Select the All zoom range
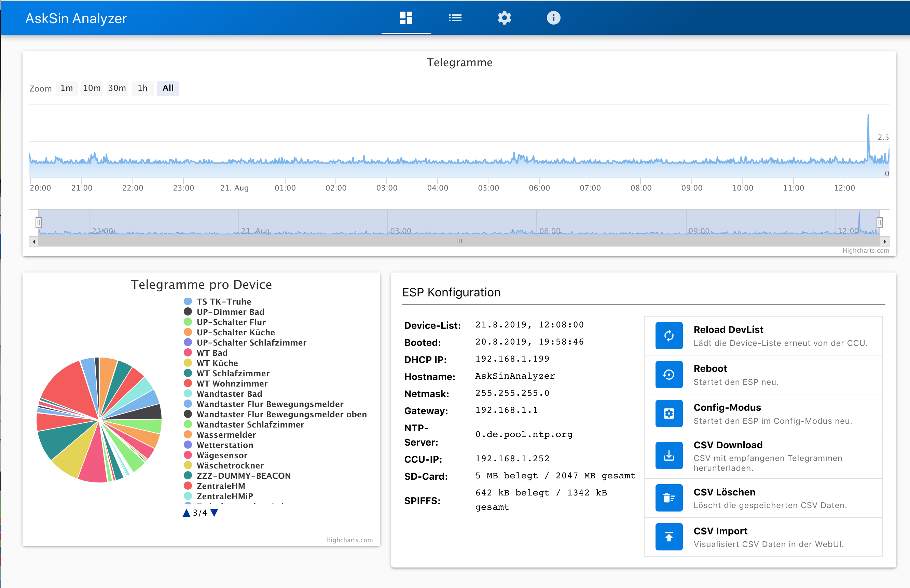910x588 pixels. click(168, 88)
